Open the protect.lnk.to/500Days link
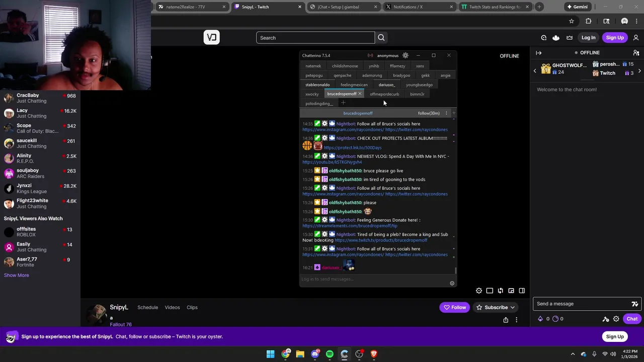The width and height of the screenshot is (644, 362). click(353, 148)
